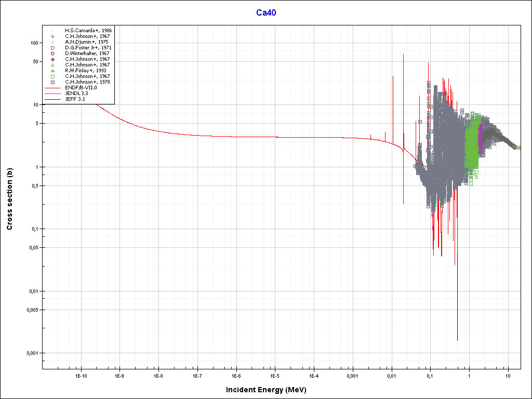Click the C.H.Johnson+, 1978 legend marker
The height and width of the screenshot is (399, 532).
pos(52,82)
